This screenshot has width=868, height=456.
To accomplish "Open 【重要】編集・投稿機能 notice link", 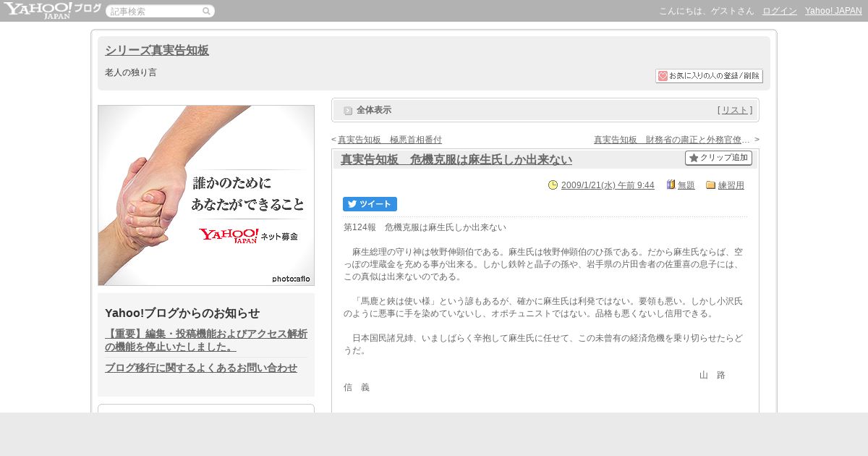I will [206, 340].
